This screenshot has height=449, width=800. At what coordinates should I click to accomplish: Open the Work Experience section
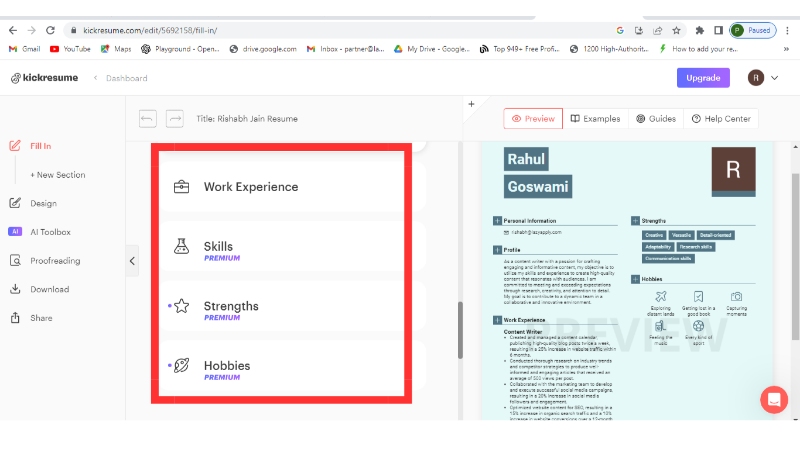[250, 187]
